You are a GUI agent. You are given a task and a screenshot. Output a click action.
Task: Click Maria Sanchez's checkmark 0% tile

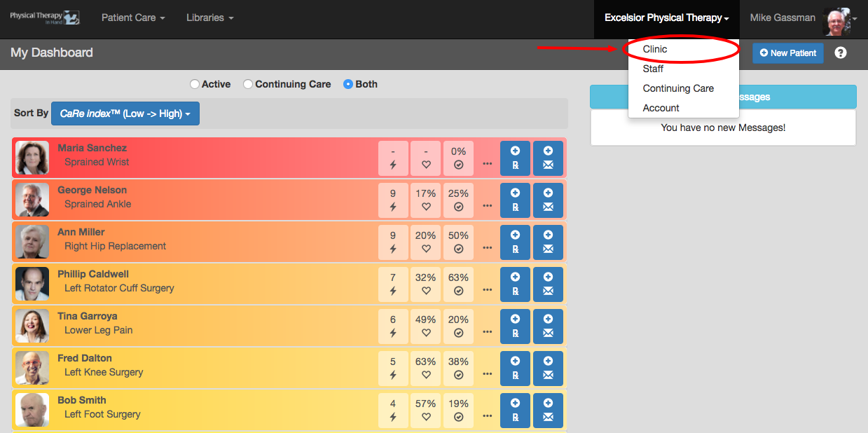[x=458, y=158]
